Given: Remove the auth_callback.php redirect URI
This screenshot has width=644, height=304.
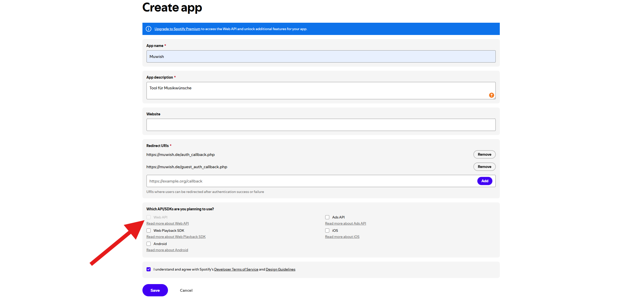Looking at the screenshot, I should tap(484, 154).
